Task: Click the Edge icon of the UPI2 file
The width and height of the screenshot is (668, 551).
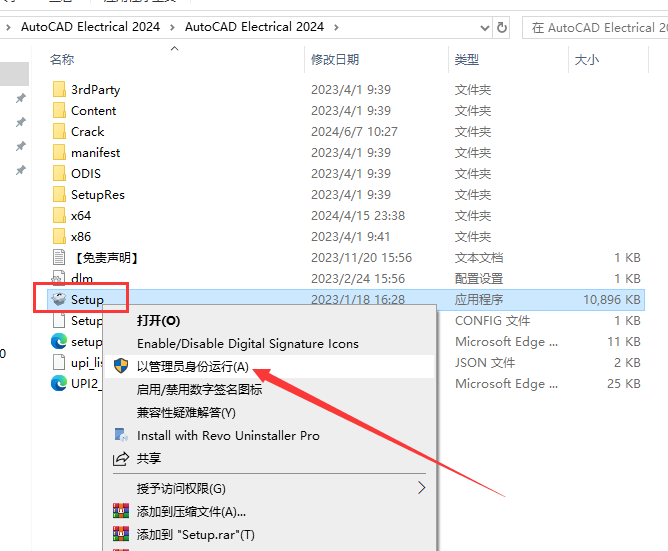Action: [x=58, y=383]
